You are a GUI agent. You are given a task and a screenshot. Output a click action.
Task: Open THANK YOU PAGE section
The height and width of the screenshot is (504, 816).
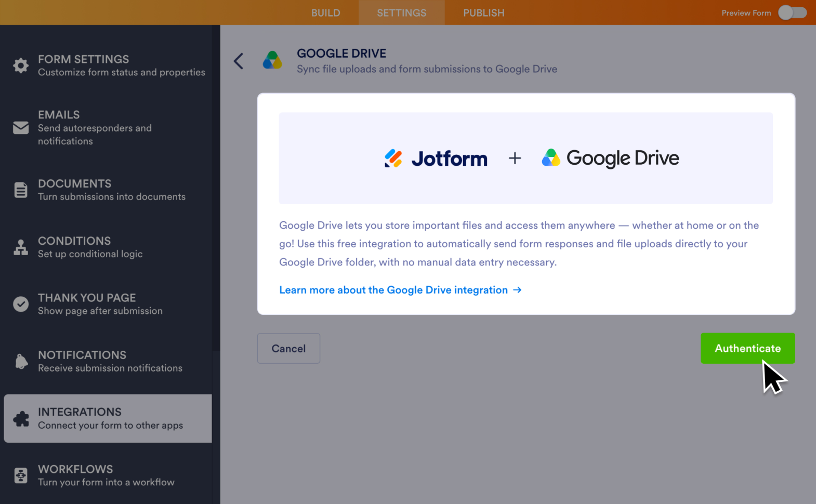(108, 304)
